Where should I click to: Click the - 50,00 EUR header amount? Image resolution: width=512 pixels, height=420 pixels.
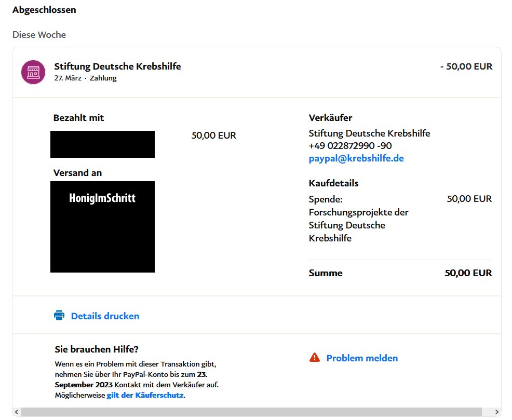click(x=466, y=66)
